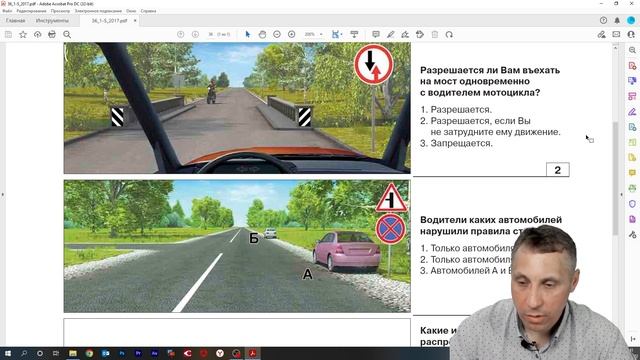The image size is (640, 360).
Task: Open the Электронное подписание menu
Action: pos(98,11)
